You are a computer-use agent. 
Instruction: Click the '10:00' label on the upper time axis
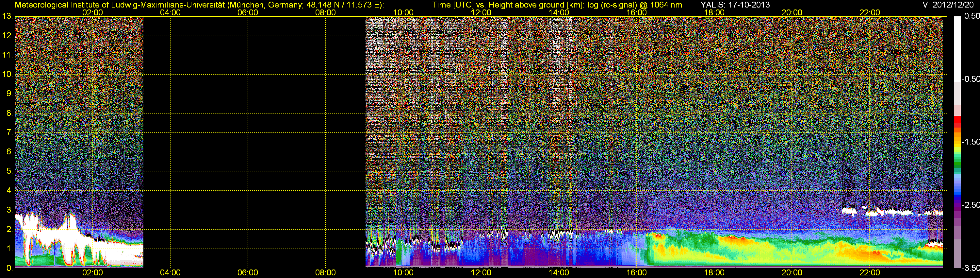403,12
